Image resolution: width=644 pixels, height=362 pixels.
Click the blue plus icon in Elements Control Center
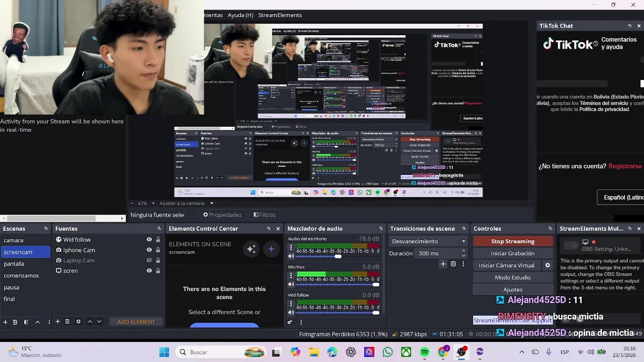click(271, 249)
